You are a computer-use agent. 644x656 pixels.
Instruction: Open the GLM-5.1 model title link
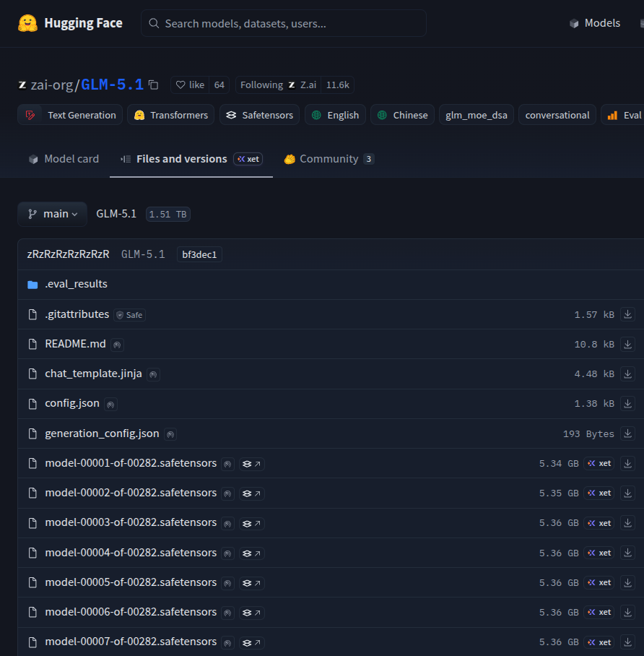point(112,85)
